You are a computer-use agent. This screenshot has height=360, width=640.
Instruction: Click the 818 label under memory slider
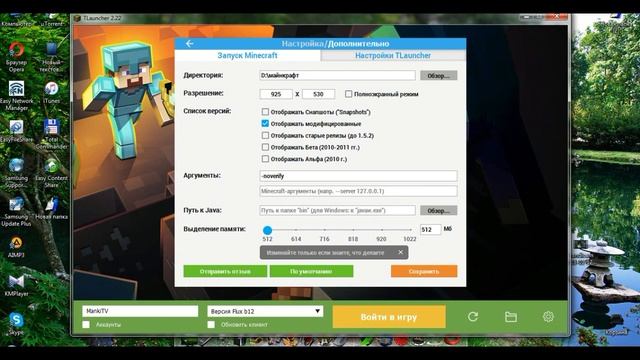tap(353, 239)
